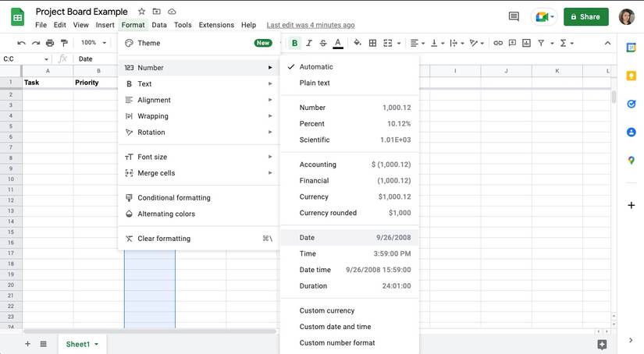This screenshot has width=644, height=354.
Task: Click the Undo icon in the toolbar
Action: click(x=21, y=43)
